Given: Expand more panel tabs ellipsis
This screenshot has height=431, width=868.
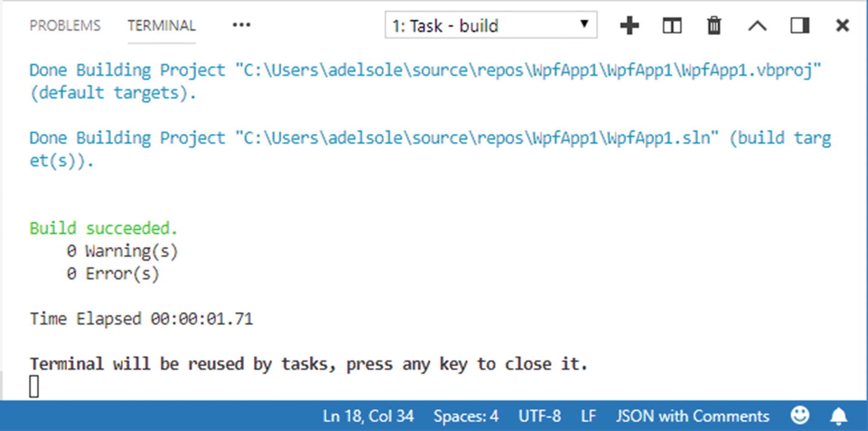Looking at the screenshot, I should 241,26.
